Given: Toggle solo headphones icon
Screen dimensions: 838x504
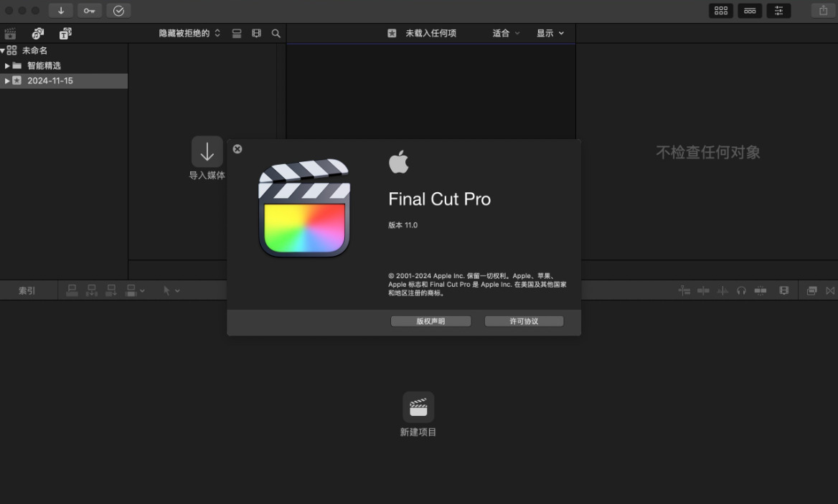Looking at the screenshot, I should (x=741, y=290).
